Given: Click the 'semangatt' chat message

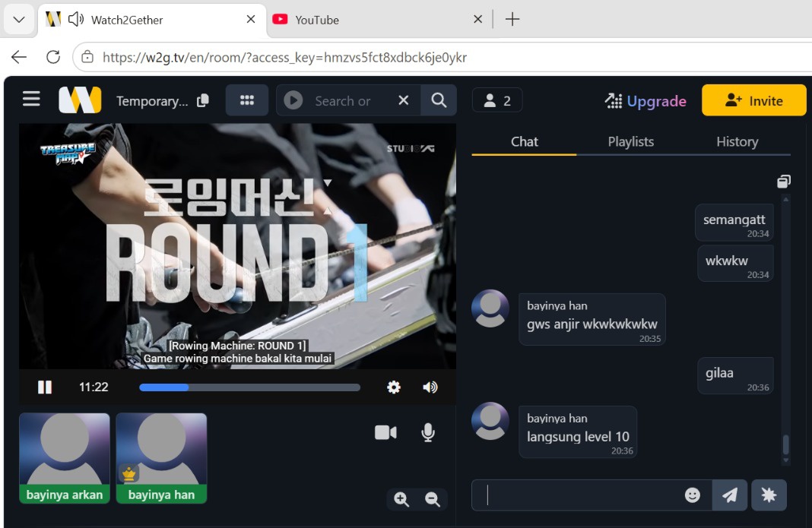Looking at the screenshot, I should 734,223.
